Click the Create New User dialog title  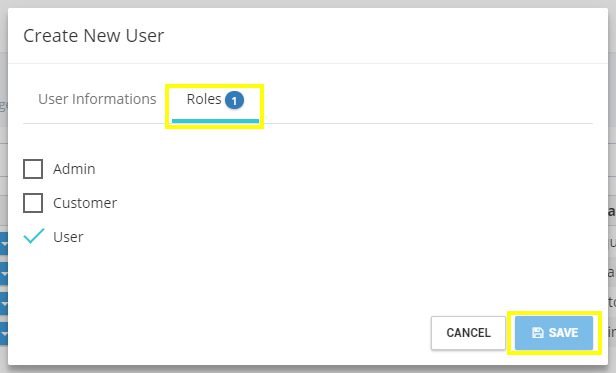[94, 36]
